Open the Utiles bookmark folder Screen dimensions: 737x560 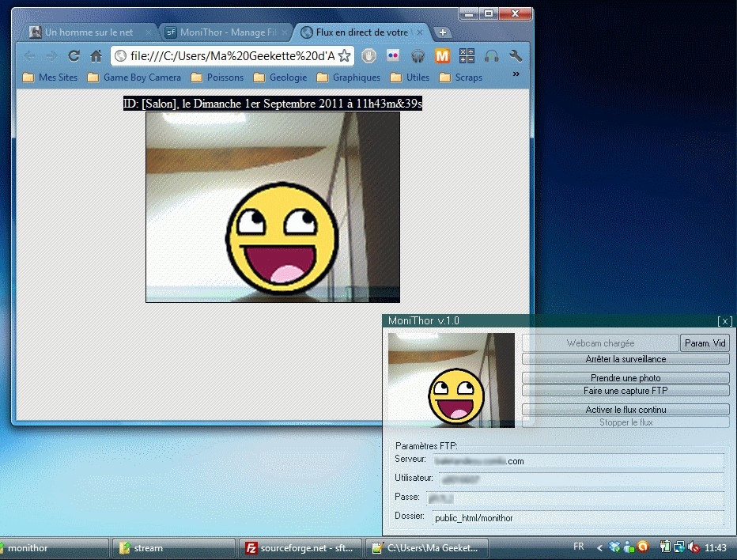(410, 77)
